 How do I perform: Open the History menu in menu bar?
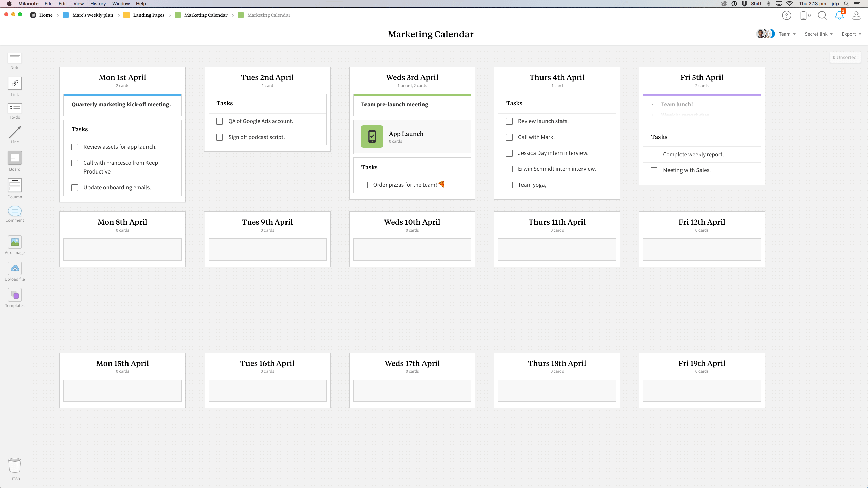click(x=97, y=4)
